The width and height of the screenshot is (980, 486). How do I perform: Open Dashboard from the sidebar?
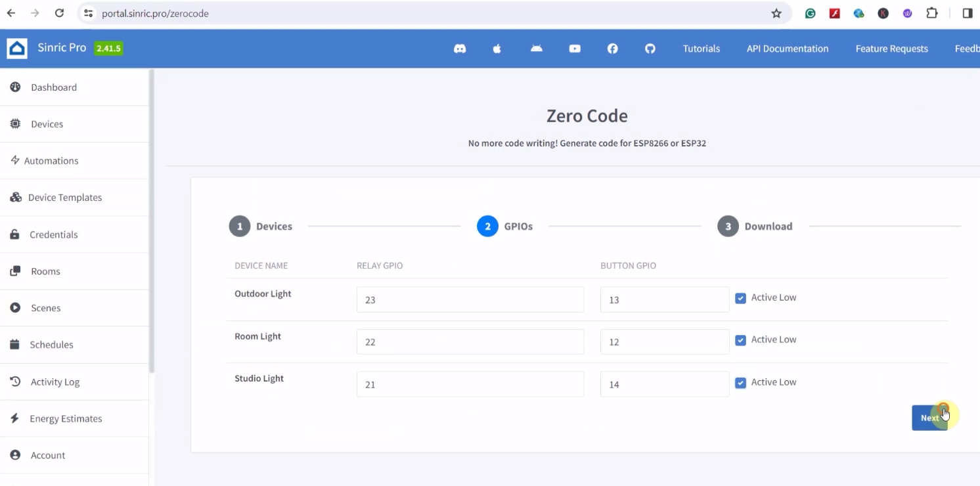coord(54,87)
